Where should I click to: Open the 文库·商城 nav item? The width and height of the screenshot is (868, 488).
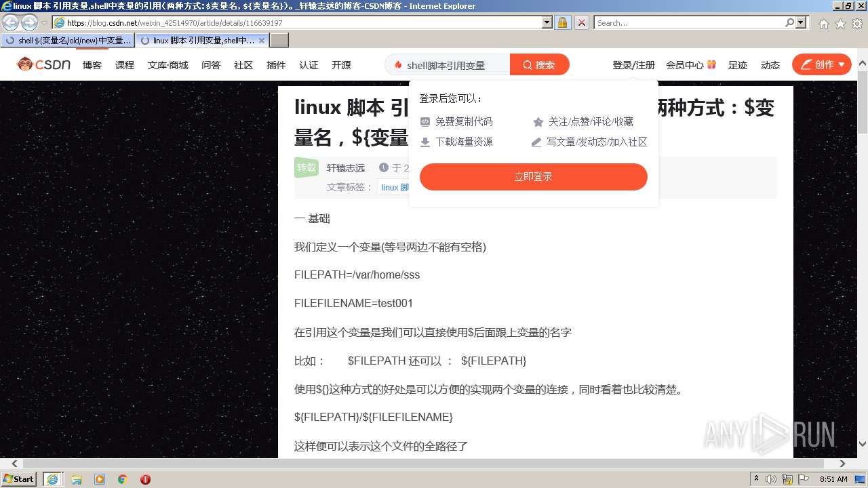(168, 65)
